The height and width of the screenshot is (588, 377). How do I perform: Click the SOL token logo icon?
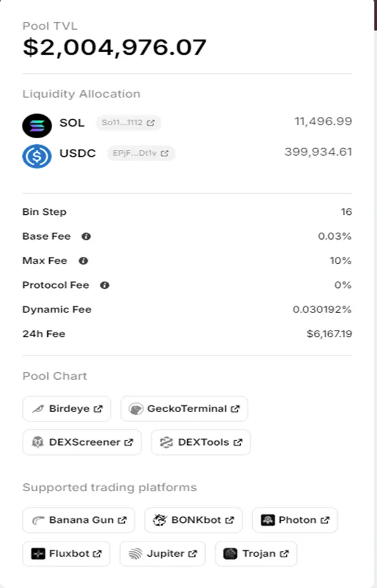coord(37,125)
